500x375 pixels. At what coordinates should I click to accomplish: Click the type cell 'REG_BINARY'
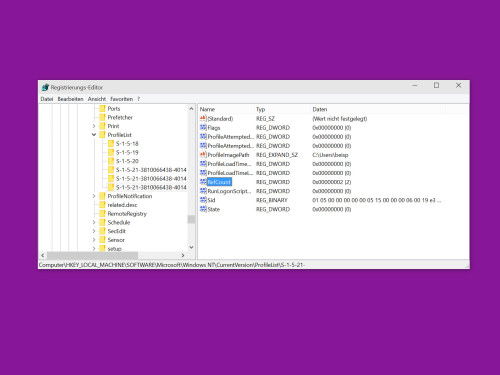(272, 200)
